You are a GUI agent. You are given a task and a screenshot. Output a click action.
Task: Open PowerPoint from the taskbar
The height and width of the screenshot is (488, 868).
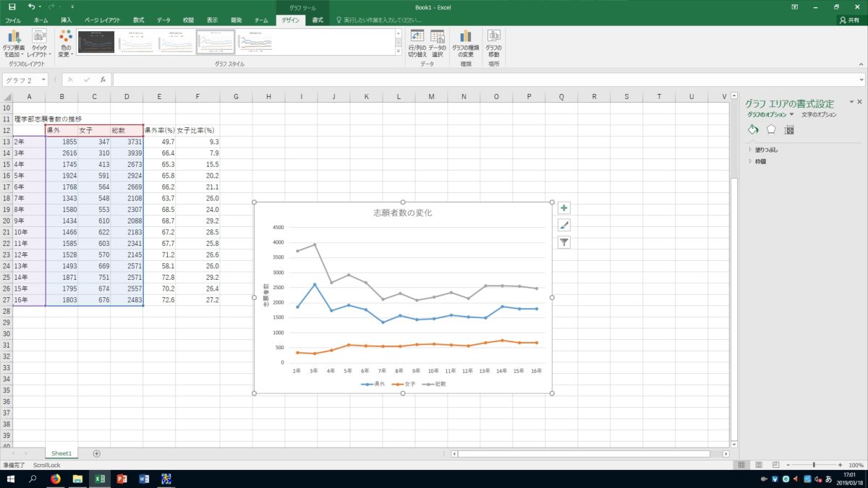tap(122, 479)
